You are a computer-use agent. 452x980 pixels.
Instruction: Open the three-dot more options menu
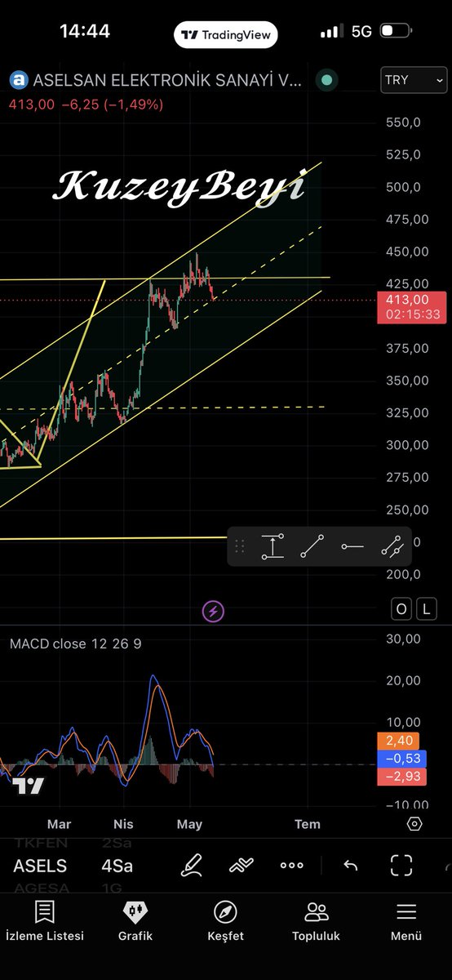[x=291, y=866]
